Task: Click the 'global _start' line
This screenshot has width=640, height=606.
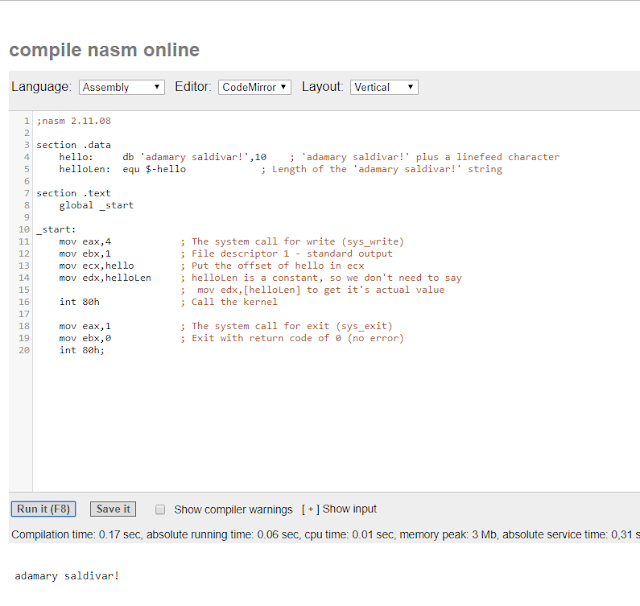Action: click(x=96, y=205)
